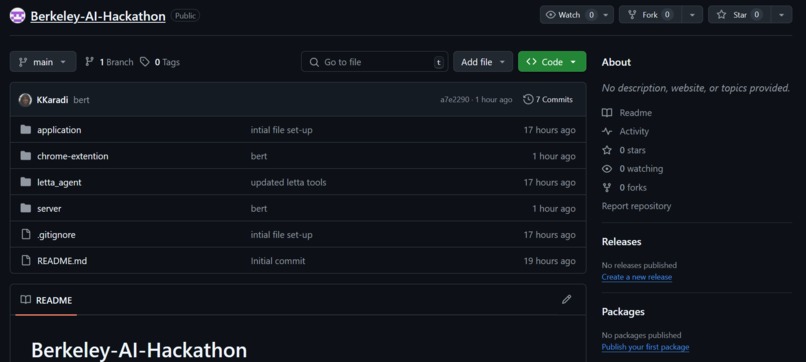Click the Watch button
Screen dimensions: 806x362
(569, 15)
